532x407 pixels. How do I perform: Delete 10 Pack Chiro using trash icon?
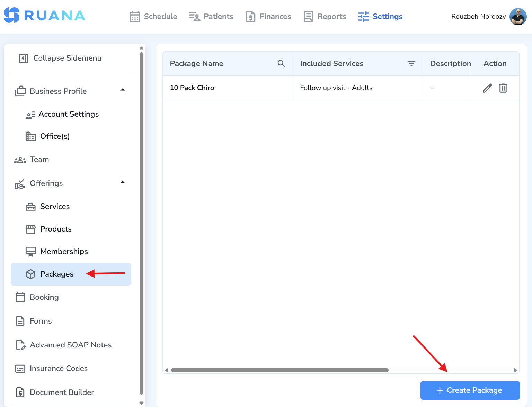click(503, 88)
